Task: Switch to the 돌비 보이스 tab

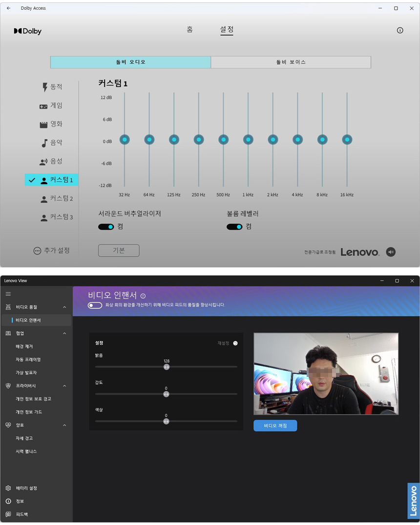Action: point(291,62)
